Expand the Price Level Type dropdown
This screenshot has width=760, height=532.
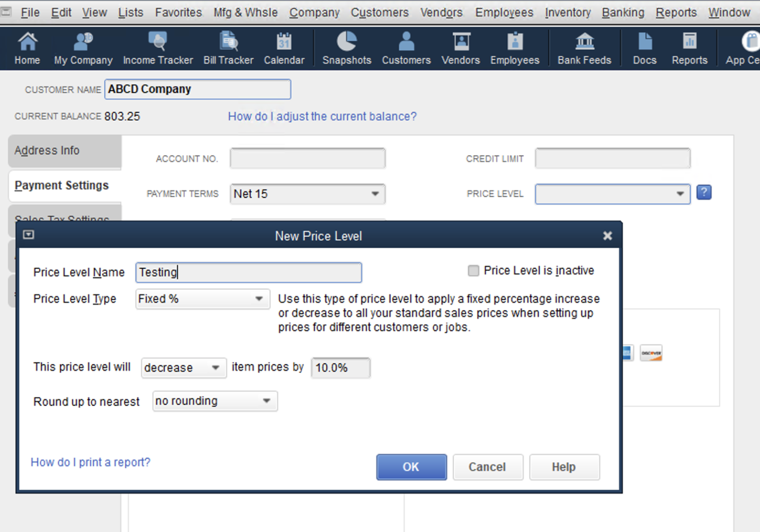click(x=258, y=299)
